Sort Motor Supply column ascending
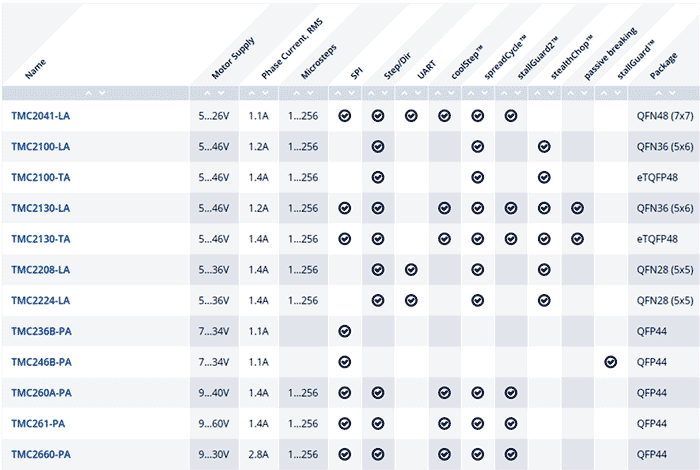 pyautogui.click(x=207, y=93)
